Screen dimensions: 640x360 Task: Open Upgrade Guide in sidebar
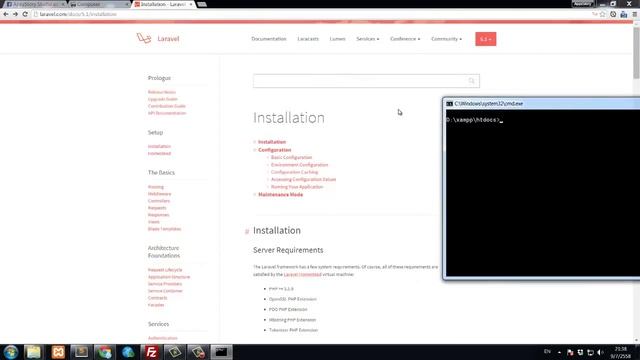point(162,99)
